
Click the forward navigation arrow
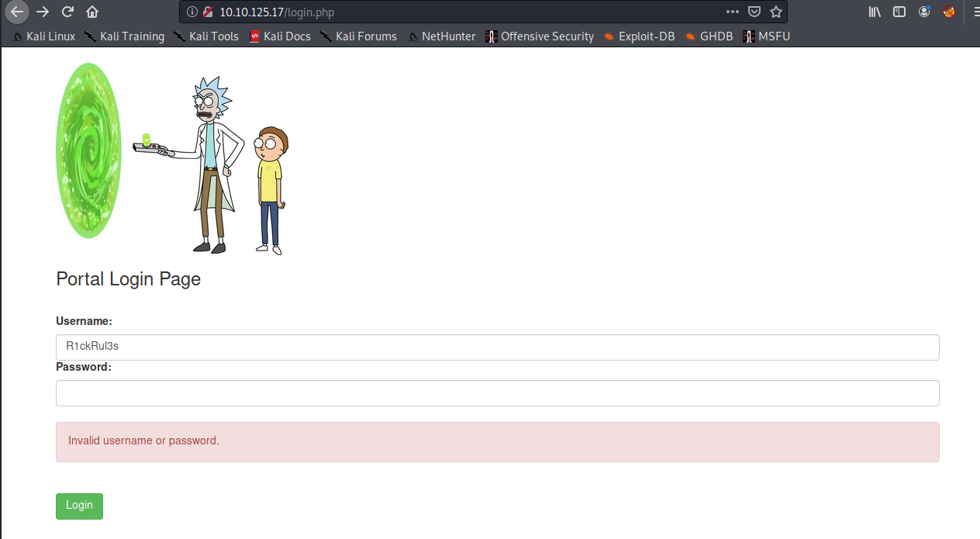pyautogui.click(x=43, y=12)
